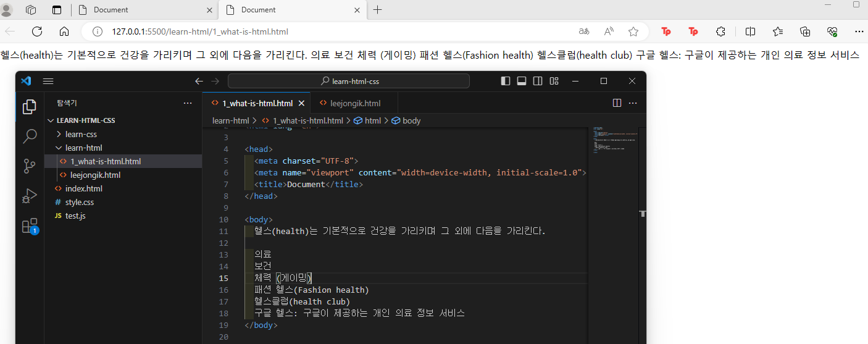Open a new browser tab
Screen dimensions: 868x344
[378, 10]
